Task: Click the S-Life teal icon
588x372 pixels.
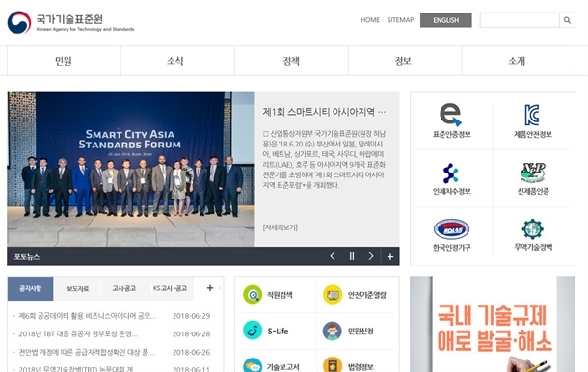Action: [253, 331]
